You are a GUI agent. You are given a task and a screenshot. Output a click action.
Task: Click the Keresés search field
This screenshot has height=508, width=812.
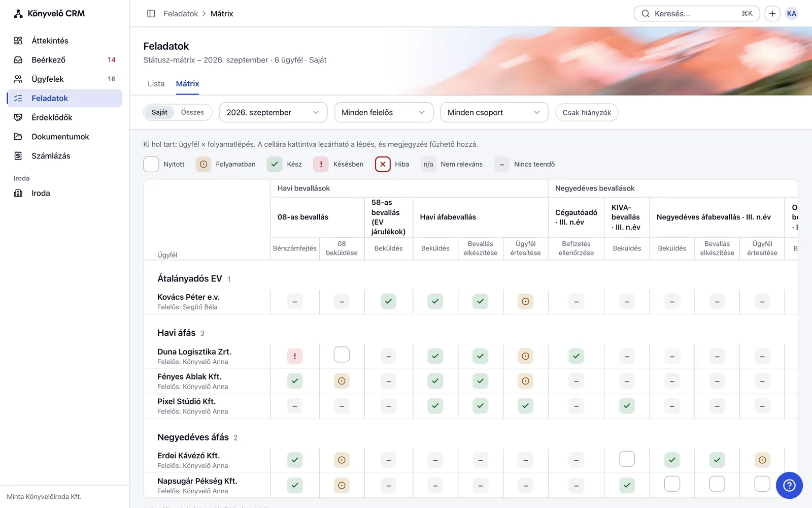pyautogui.click(x=697, y=14)
